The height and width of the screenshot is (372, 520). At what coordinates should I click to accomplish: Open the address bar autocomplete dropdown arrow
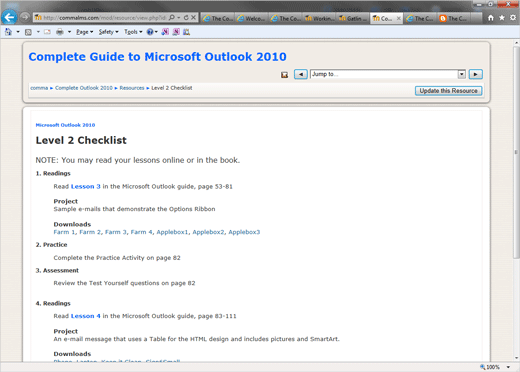click(179, 18)
